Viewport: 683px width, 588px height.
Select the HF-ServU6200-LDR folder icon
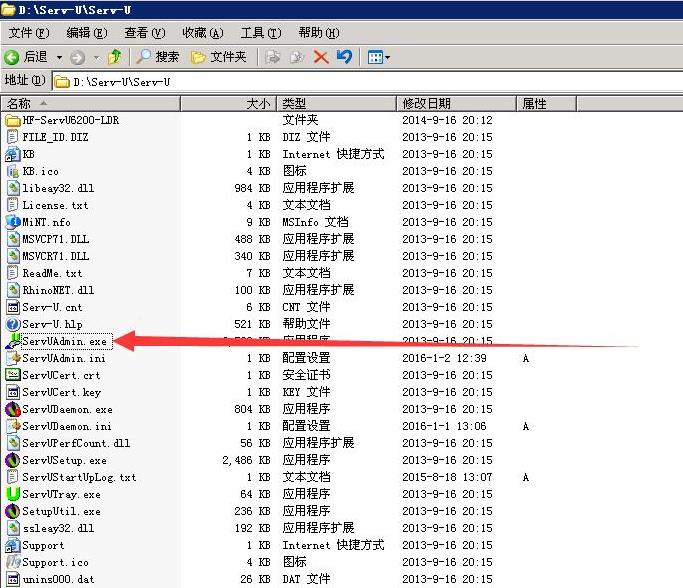pyautogui.click(x=13, y=120)
